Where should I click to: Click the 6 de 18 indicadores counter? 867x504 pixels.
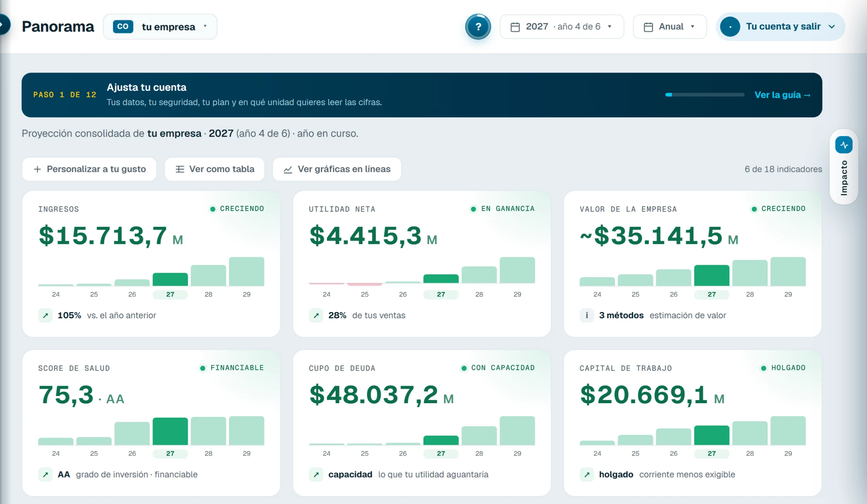pos(783,169)
